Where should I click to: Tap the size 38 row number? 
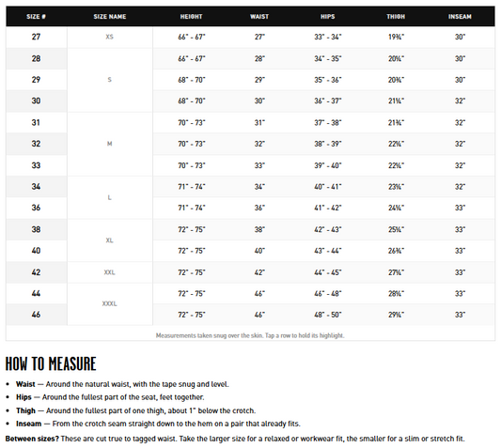(36, 229)
